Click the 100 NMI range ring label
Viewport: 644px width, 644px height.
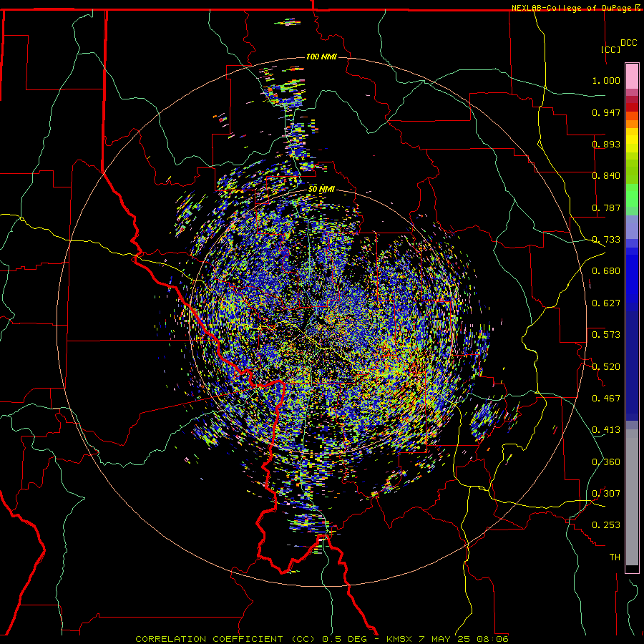[x=321, y=57]
